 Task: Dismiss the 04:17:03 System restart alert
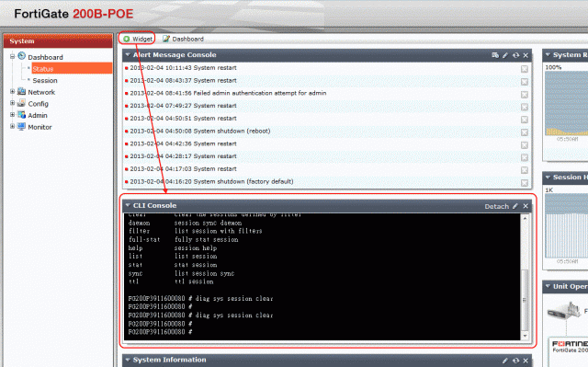(525, 170)
